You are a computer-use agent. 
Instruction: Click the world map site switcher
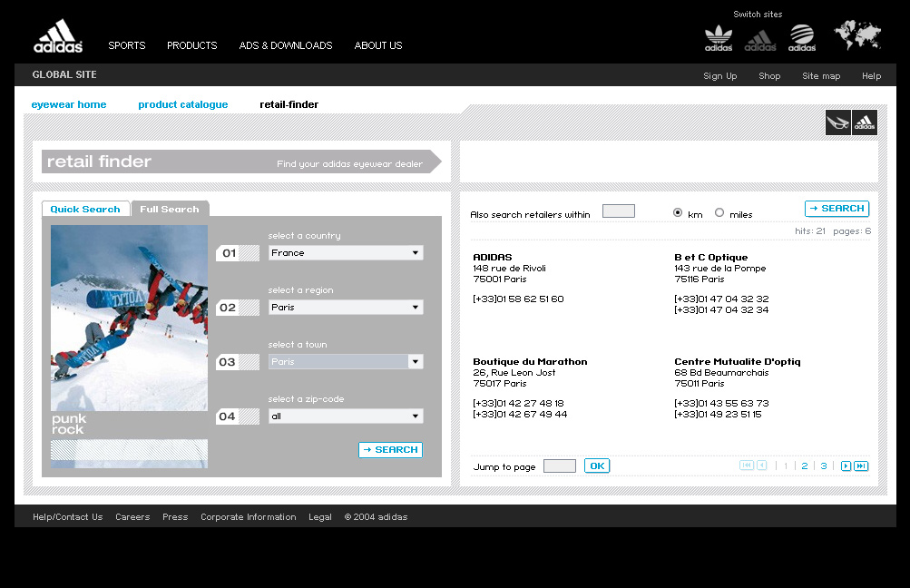[x=856, y=36]
